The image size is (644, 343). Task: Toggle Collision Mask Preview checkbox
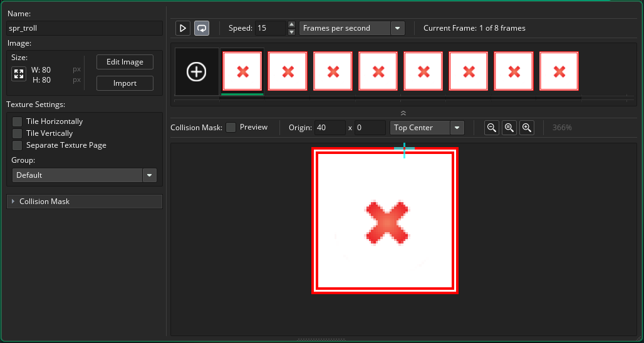[x=231, y=128]
